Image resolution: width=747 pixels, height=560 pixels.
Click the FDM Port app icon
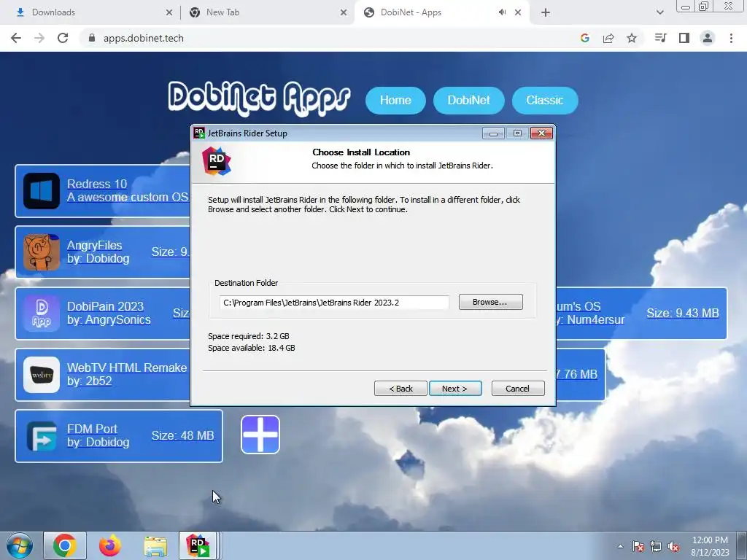[42, 436]
